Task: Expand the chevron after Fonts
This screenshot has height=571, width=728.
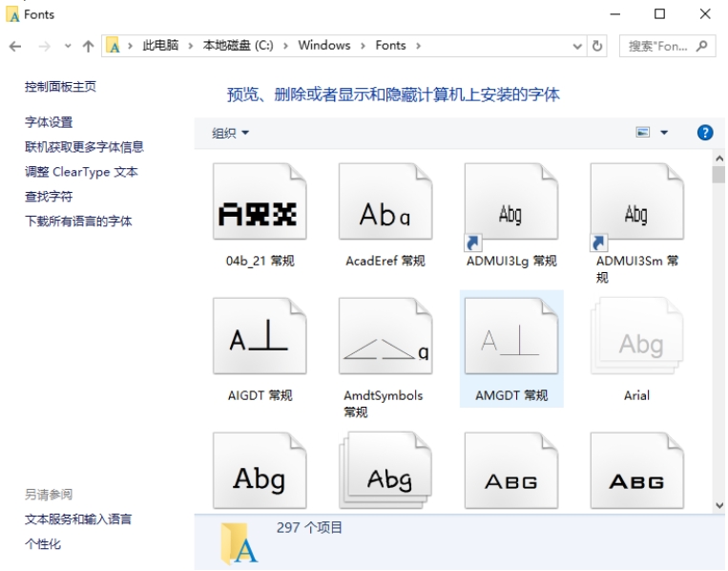Action: [x=418, y=46]
